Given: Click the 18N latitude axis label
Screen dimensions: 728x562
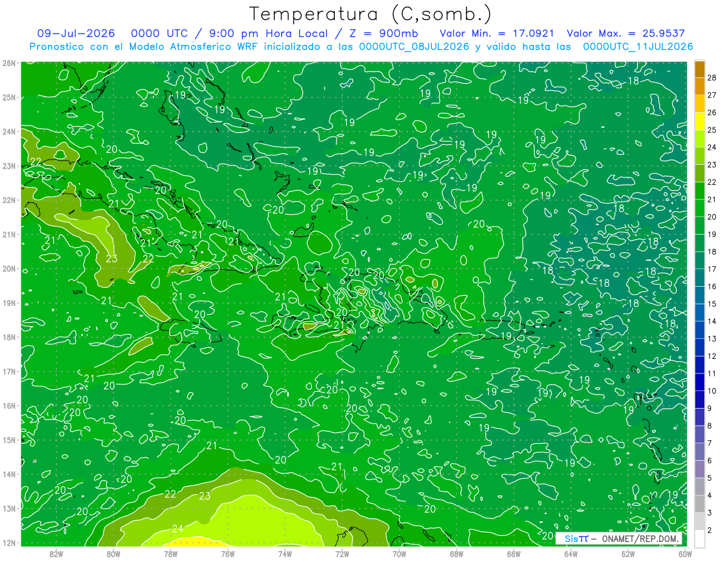Looking at the screenshot, I should 8,337.
